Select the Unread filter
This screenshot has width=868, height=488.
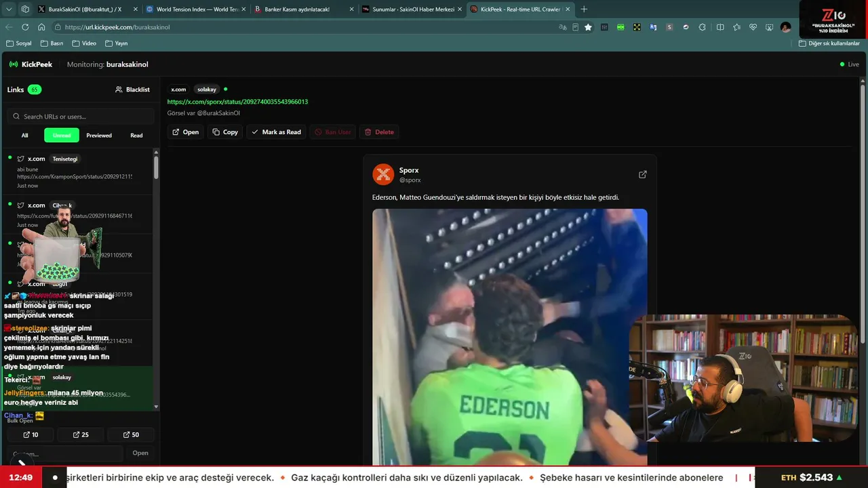pos(62,136)
